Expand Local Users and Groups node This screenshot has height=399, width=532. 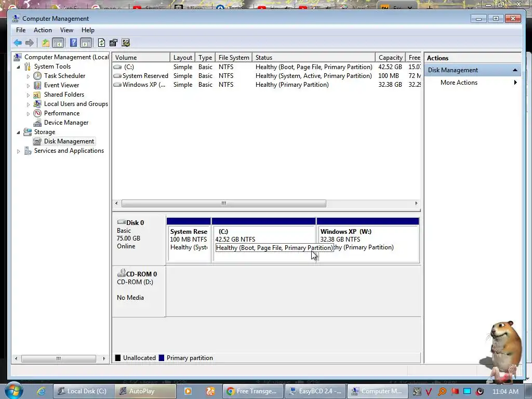point(28,104)
